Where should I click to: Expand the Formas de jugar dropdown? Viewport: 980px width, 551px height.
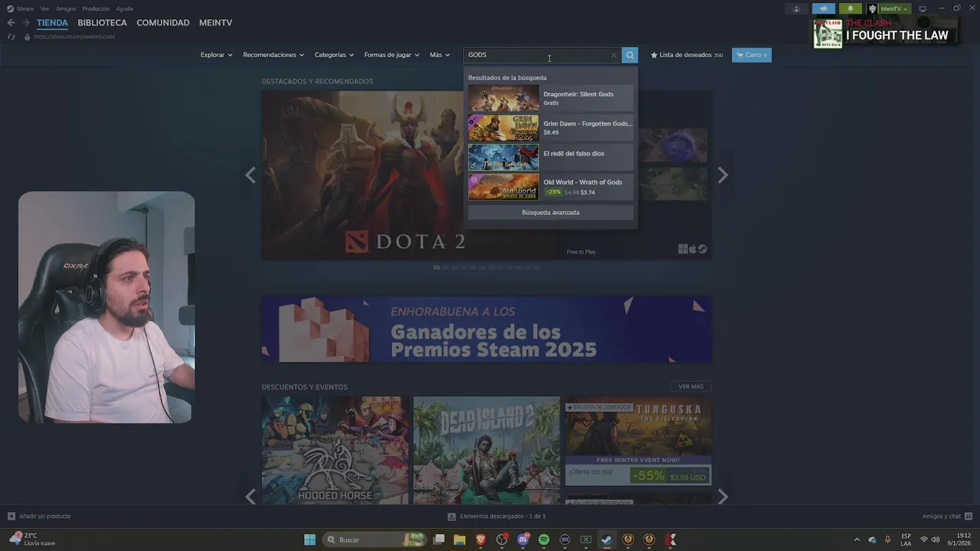(x=392, y=55)
